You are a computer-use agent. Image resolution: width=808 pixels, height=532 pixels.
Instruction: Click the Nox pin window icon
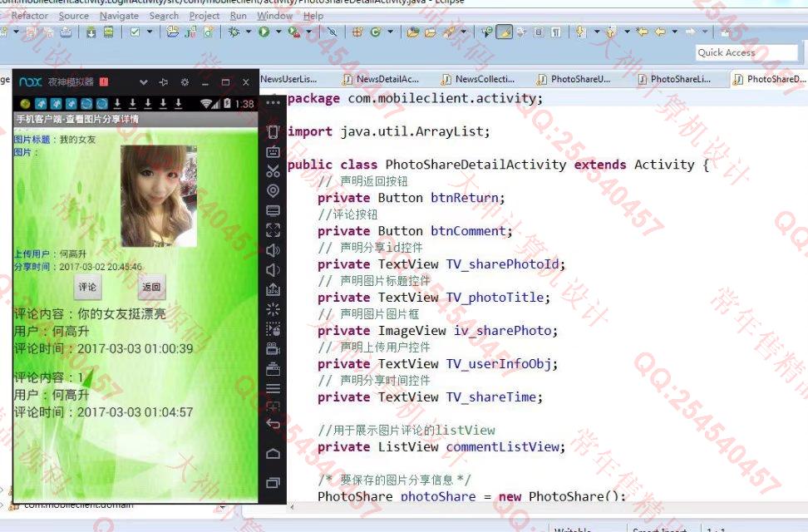[x=164, y=82]
